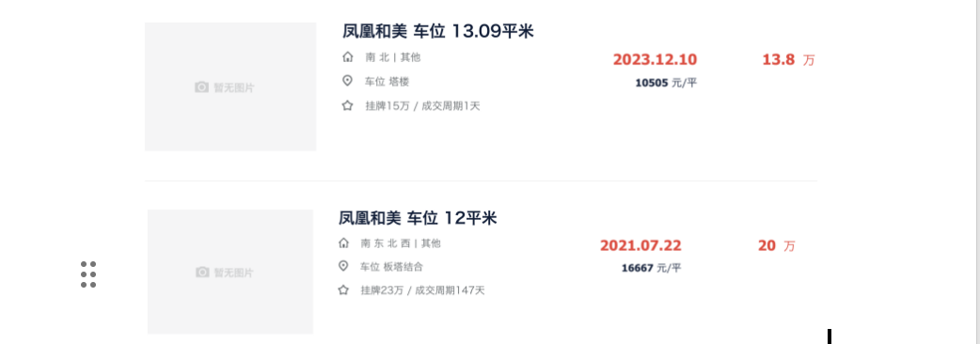
Task: Click the 13.8 万 sold price
Action: tap(789, 60)
